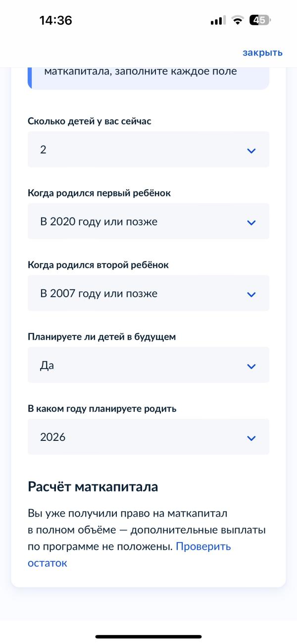Tap the chevron beside 'В 2020 году или позже'
The width and height of the screenshot is (297, 644).
[251, 222]
